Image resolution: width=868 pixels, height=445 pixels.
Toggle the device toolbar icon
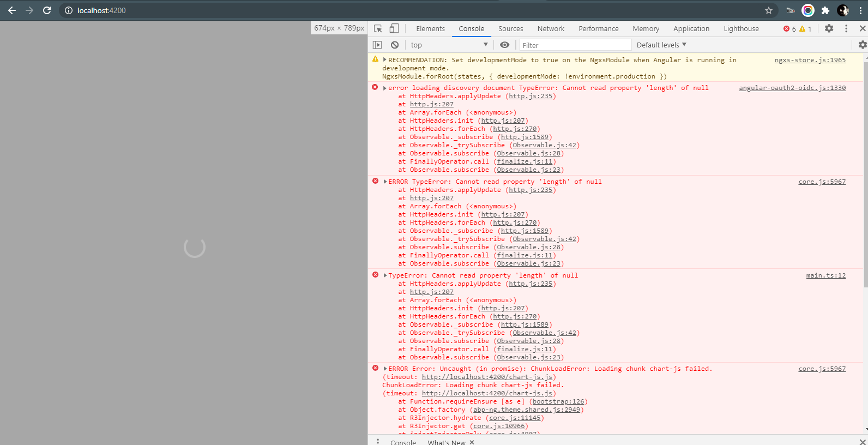pos(394,28)
